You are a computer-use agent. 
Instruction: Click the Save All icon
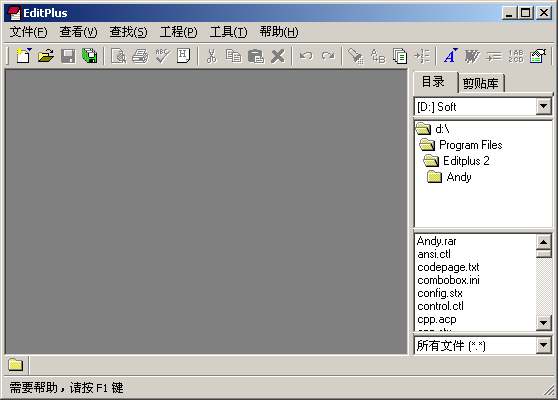(x=90, y=56)
